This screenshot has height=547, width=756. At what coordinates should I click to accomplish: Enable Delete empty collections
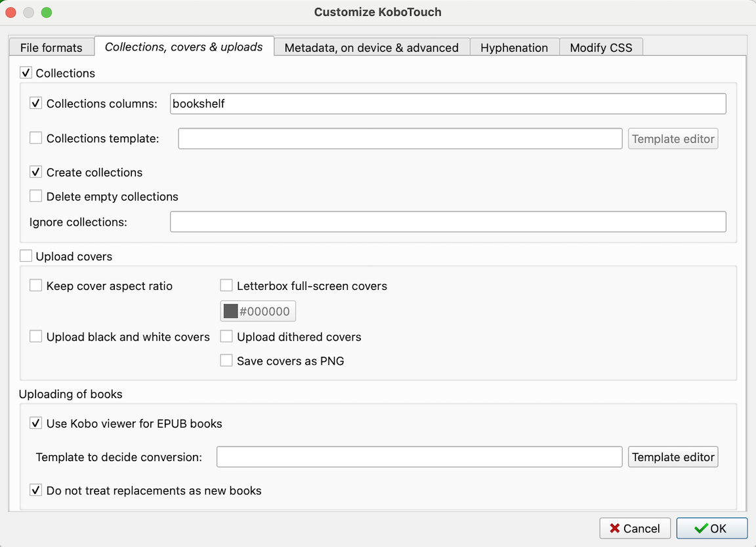[36, 197]
